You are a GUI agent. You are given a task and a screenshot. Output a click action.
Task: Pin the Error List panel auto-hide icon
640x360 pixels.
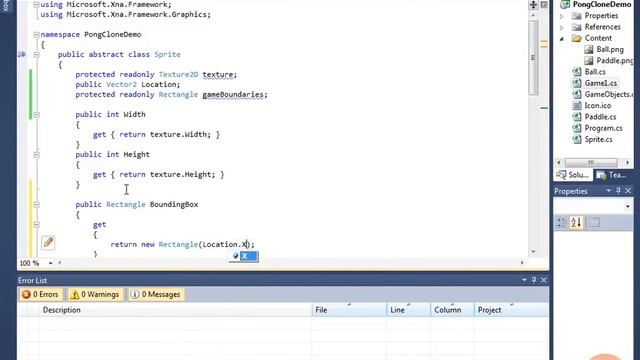click(x=533, y=280)
